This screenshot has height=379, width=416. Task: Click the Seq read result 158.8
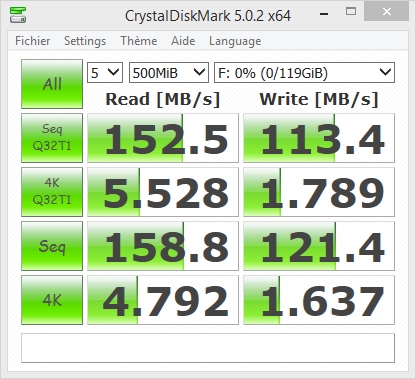[x=163, y=246]
